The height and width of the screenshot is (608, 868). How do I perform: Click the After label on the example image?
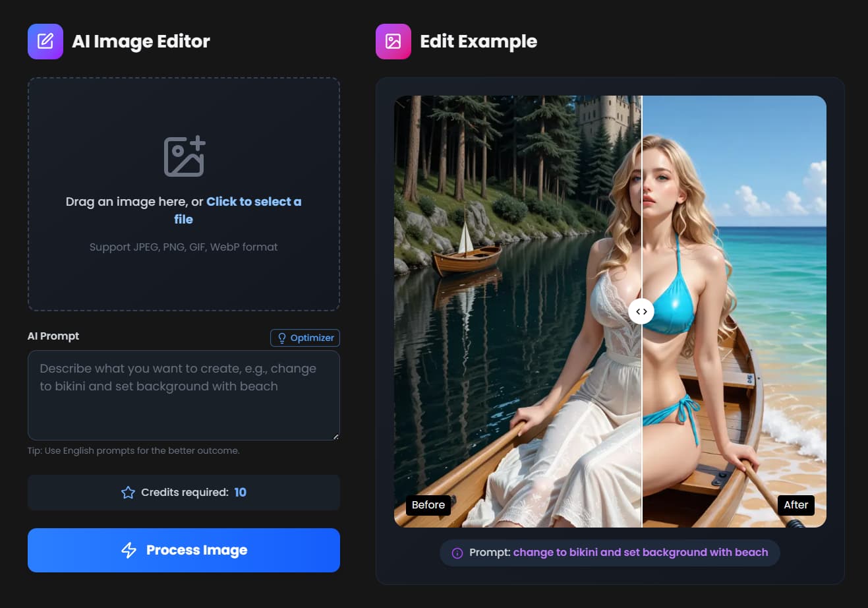tap(796, 505)
